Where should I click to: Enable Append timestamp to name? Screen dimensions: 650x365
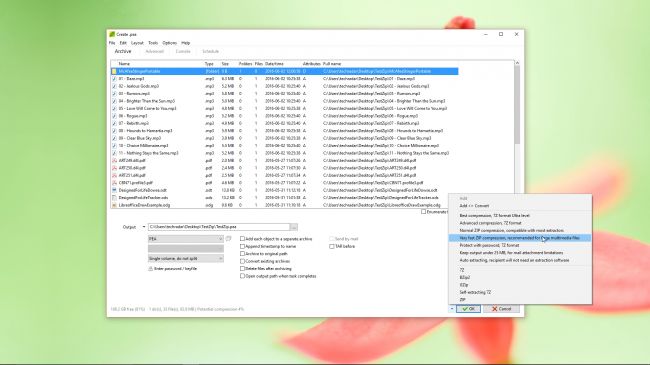[x=243, y=246]
